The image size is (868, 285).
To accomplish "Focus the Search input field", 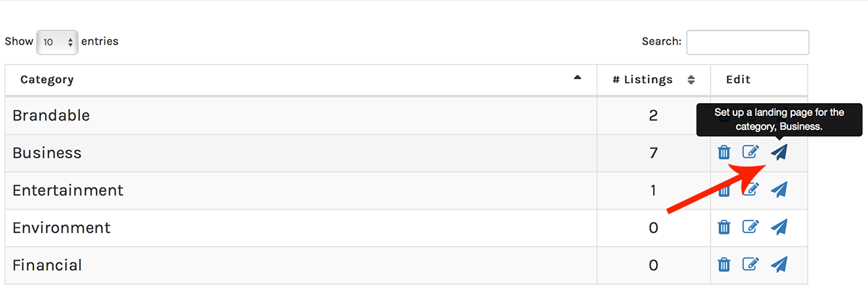I will tap(747, 42).
